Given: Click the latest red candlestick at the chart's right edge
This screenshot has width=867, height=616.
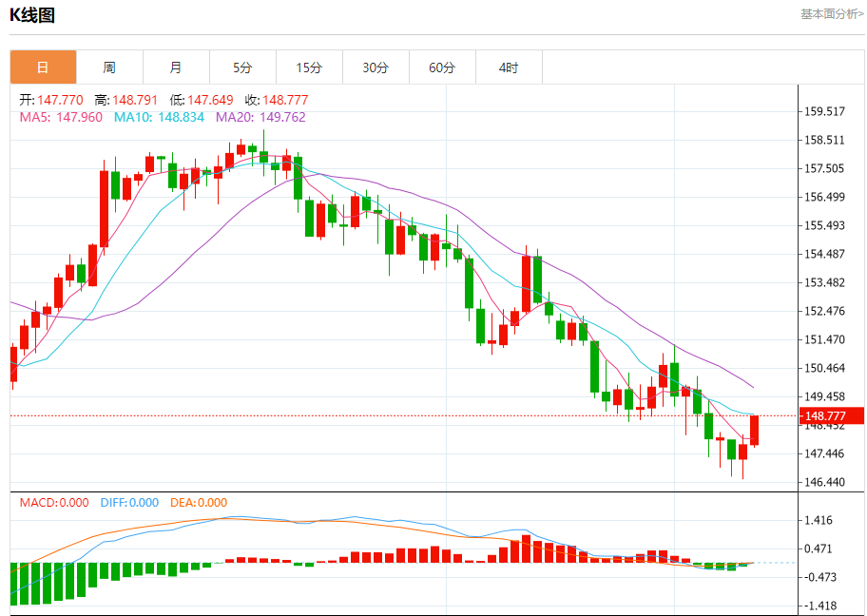Looking at the screenshot, I should click(754, 431).
